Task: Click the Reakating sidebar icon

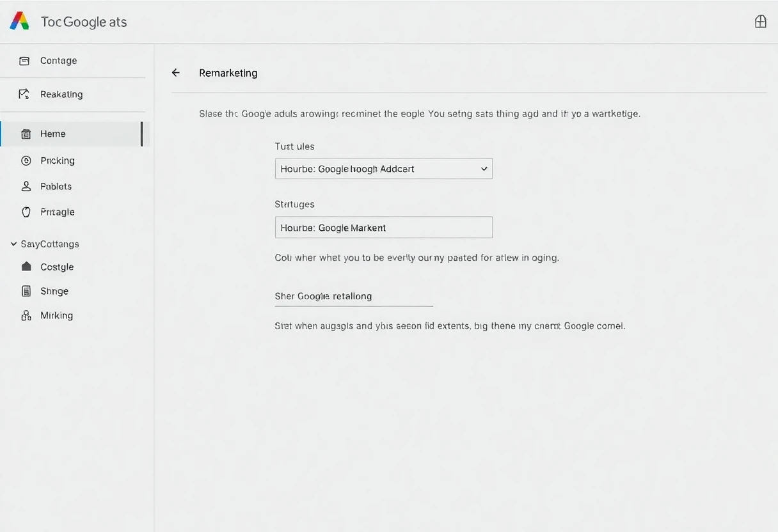Action: tap(24, 94)
